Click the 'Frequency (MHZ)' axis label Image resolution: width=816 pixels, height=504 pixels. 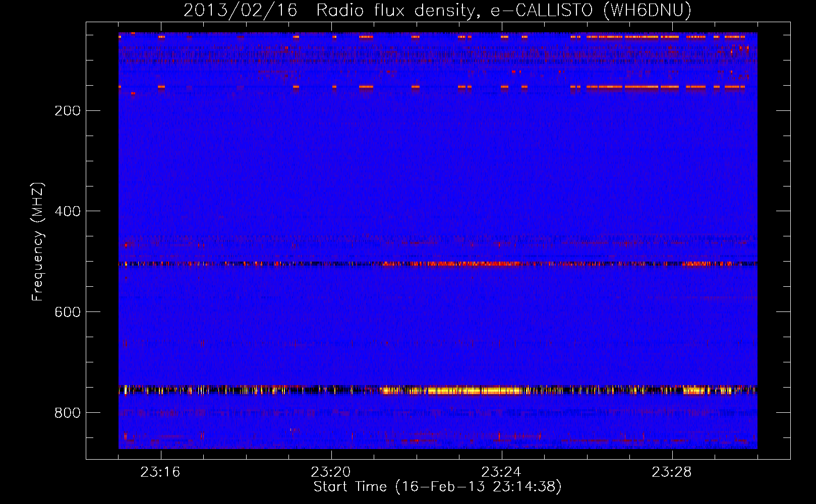pos(38,242)
